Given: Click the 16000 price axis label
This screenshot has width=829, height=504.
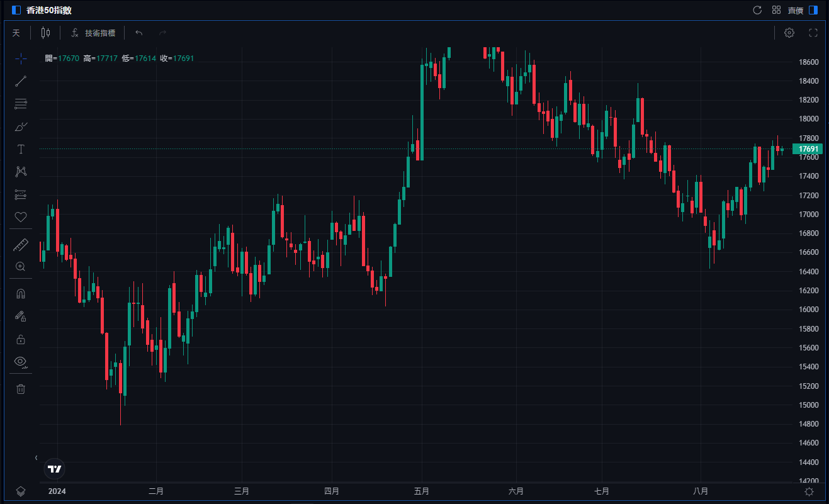Looking at the screenshot, I should coord(808,310).
